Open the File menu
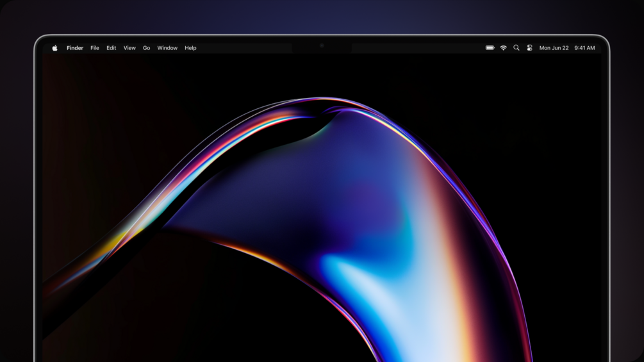This screenshot has height=362, width=644. pos(94,48)
